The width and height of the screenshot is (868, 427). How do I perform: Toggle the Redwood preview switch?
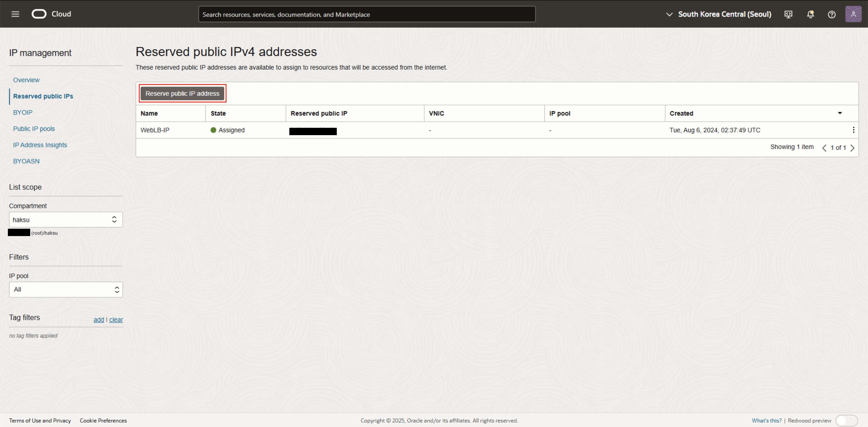click(846, 421)
